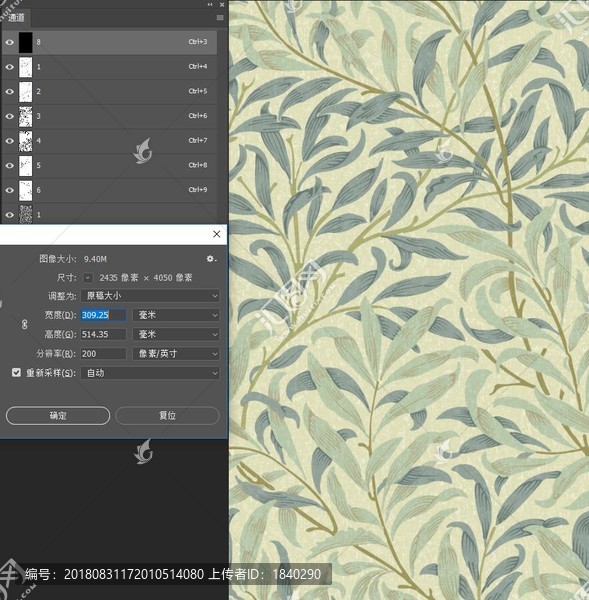
Task: Open the height unit 毫米 dropdown
Action: [176, 334]
